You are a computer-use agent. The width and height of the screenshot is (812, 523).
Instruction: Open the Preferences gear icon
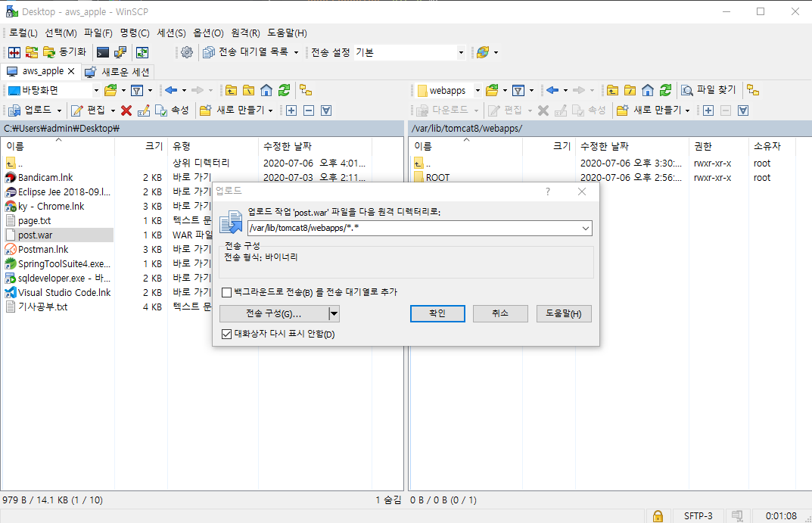point(187,52)
